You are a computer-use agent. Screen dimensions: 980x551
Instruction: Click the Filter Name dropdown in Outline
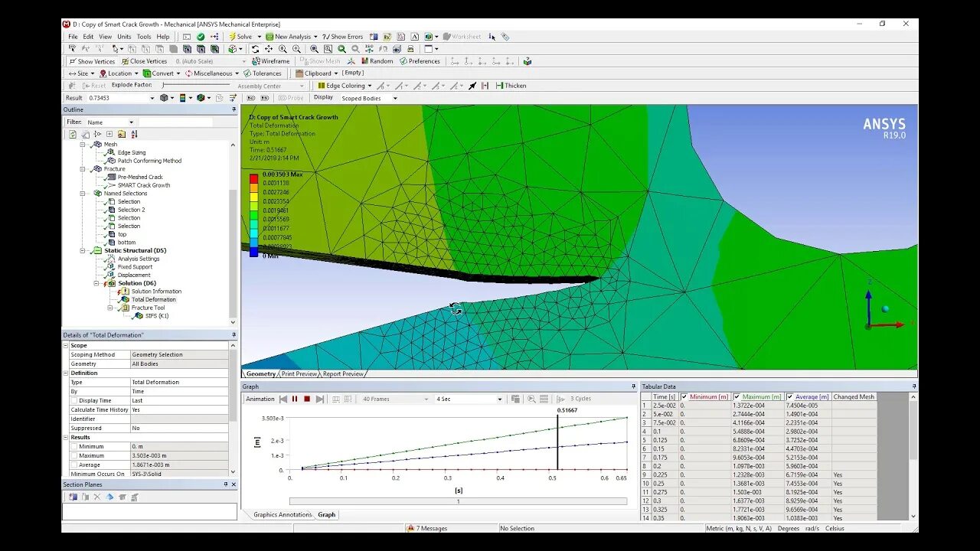click(x=109, y=122)
